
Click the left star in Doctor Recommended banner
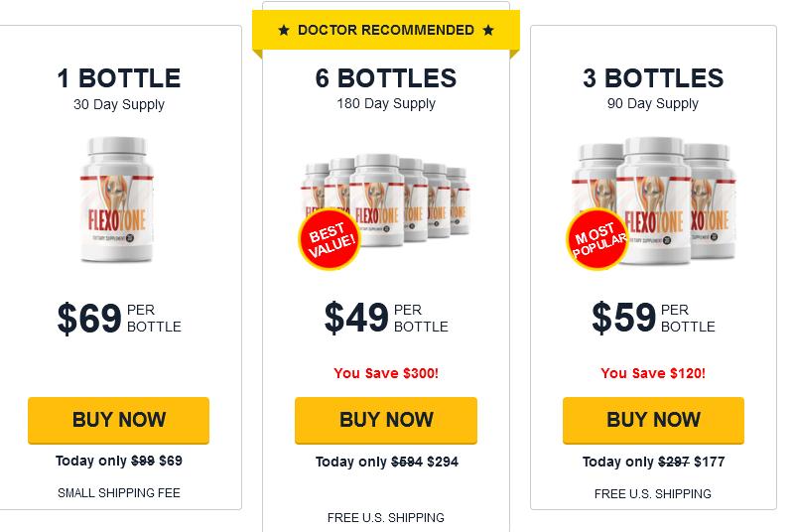284,31
